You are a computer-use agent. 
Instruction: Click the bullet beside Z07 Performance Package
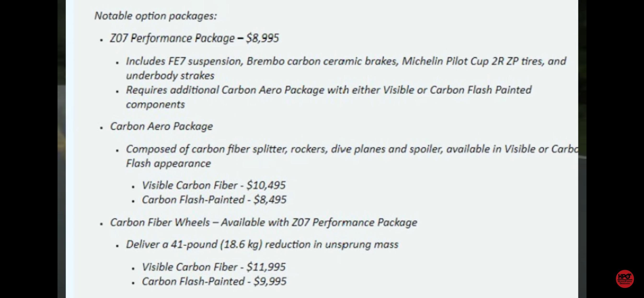pyautogui.click(x=101, y=40)
